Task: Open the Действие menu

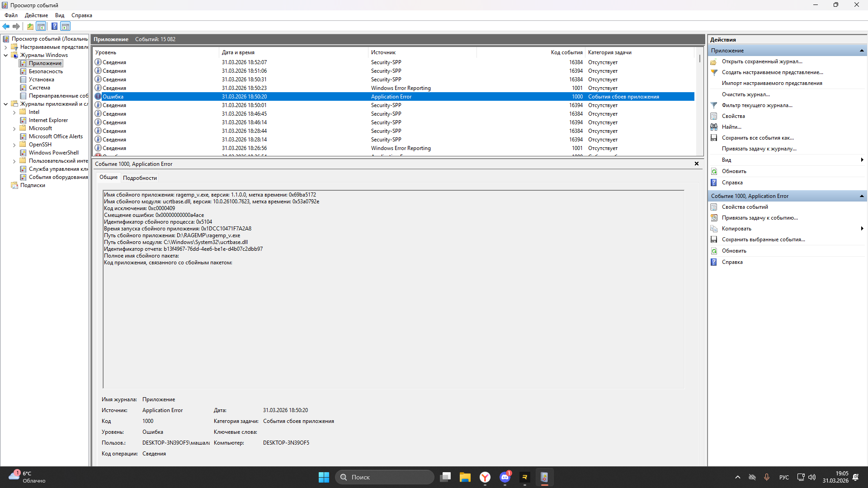Action: coord(36,15)
